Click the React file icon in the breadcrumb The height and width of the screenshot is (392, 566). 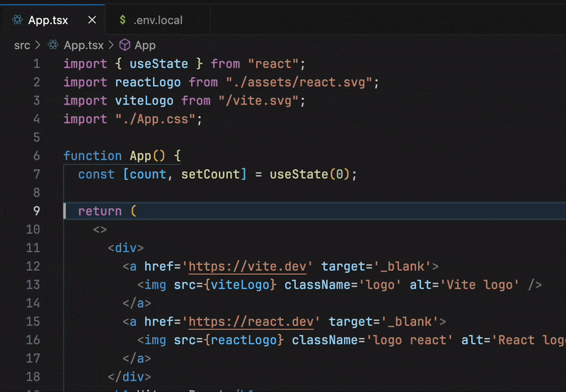pyautogui.click(x=53, y=45)
